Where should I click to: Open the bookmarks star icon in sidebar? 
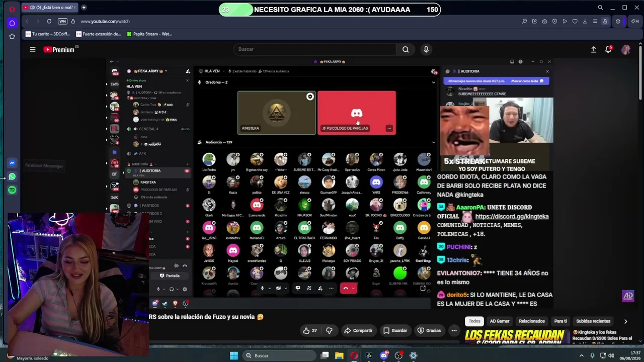[12, 36]
